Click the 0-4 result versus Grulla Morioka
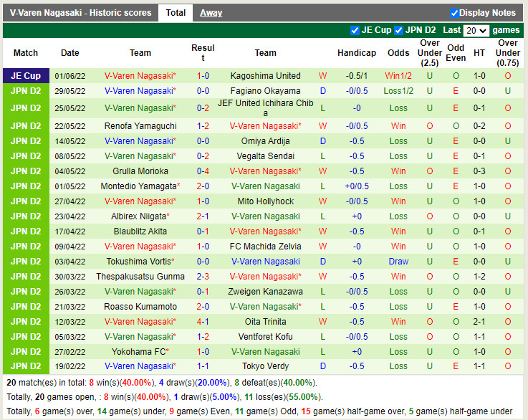Screen dimensions: 528x420 click(x=203, y=171)
